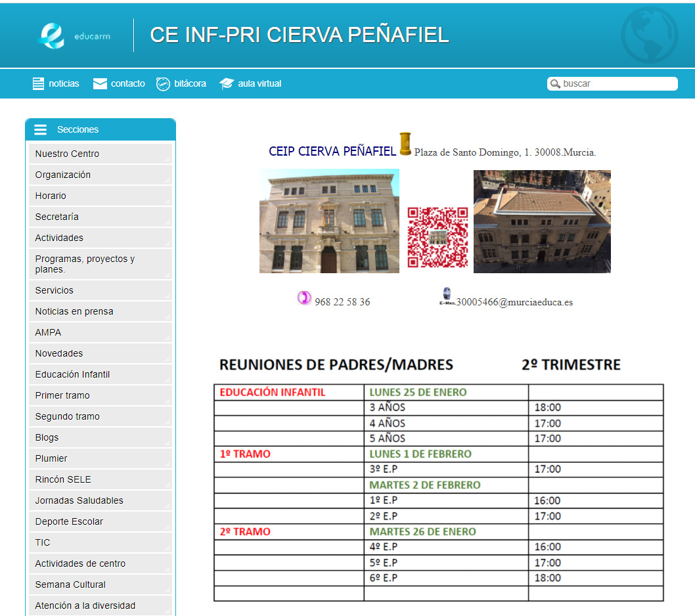Click the educarm logo icon
This screenshot has height=616, width=695.
[53, 35]
